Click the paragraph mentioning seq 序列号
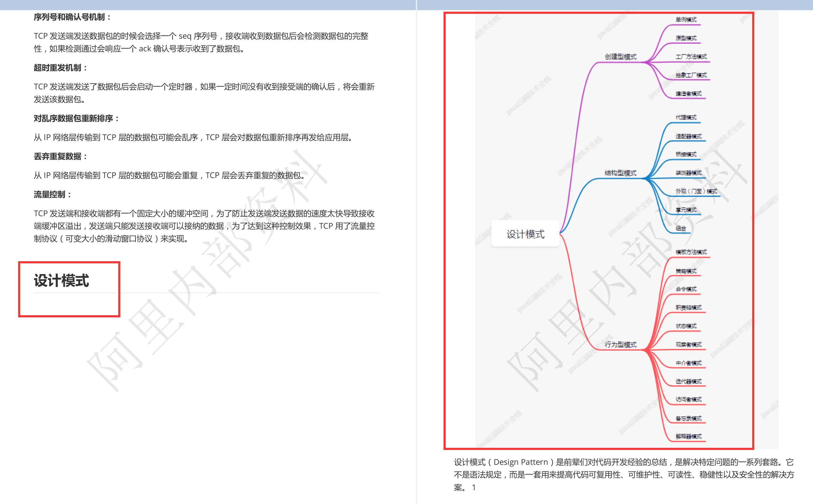The width and height of the screenshot is (813, 504). coord(201,42)
